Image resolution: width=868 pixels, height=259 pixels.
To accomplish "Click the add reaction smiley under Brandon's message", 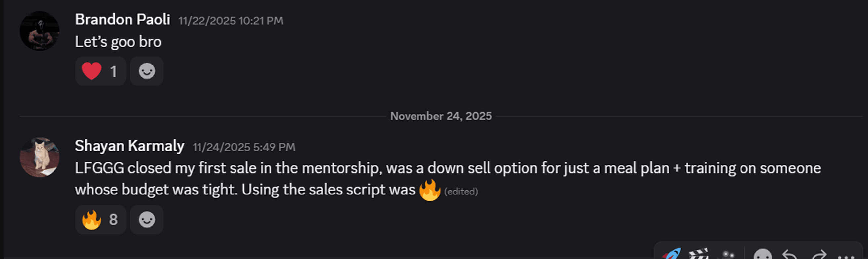I will [146, 71].
